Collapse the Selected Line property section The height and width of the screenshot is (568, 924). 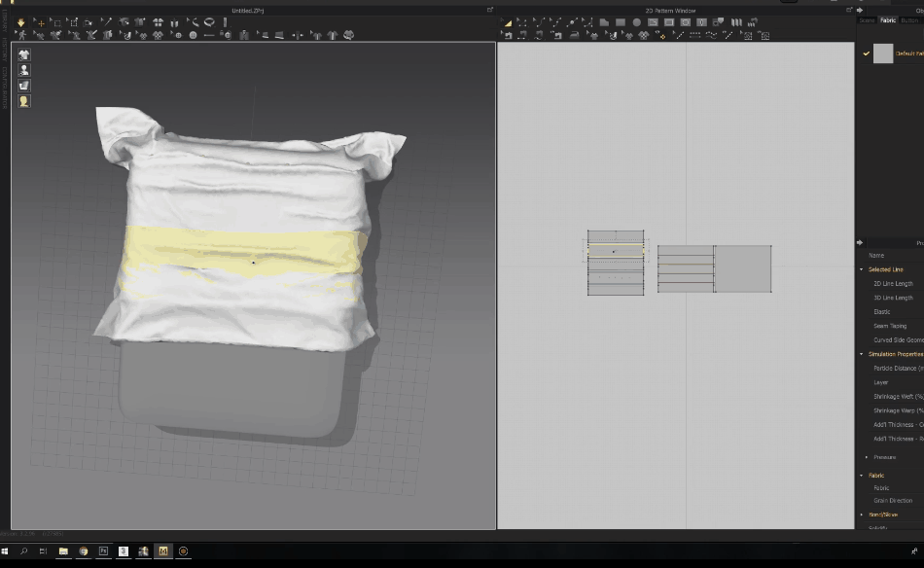[x=861, y=269]
